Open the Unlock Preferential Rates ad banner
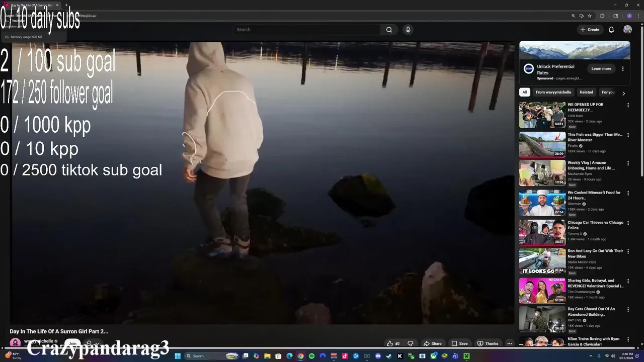The image size is (644, 362). tap(575, 50)
